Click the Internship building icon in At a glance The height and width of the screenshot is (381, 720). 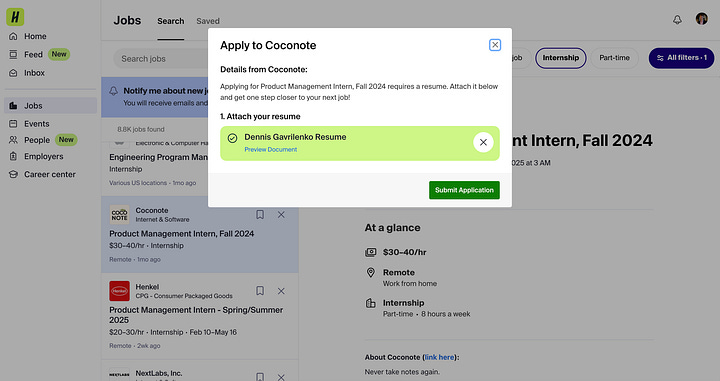point(371,303)
